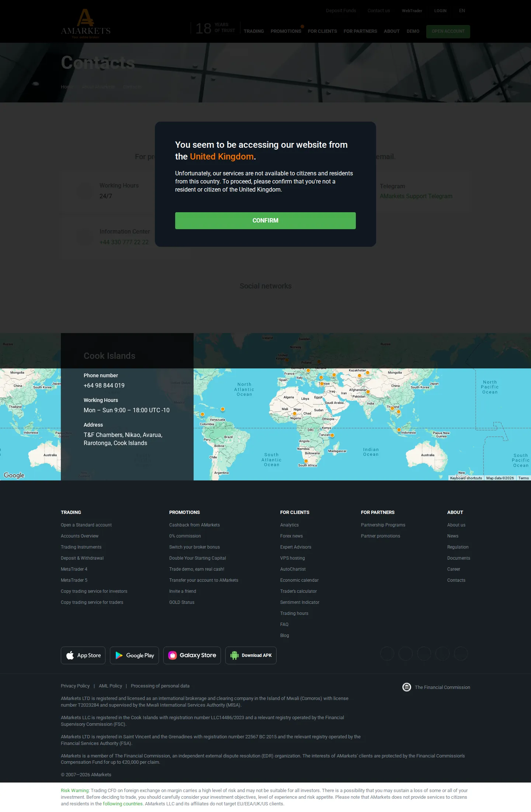Click the +44 330 777 22 22 phone number
This screenshot has height=812, width=531.
[124, 242]
